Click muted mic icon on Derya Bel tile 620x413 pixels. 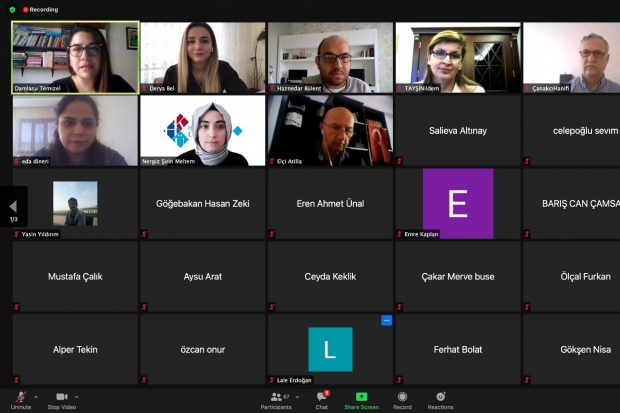tap(145, 88)
